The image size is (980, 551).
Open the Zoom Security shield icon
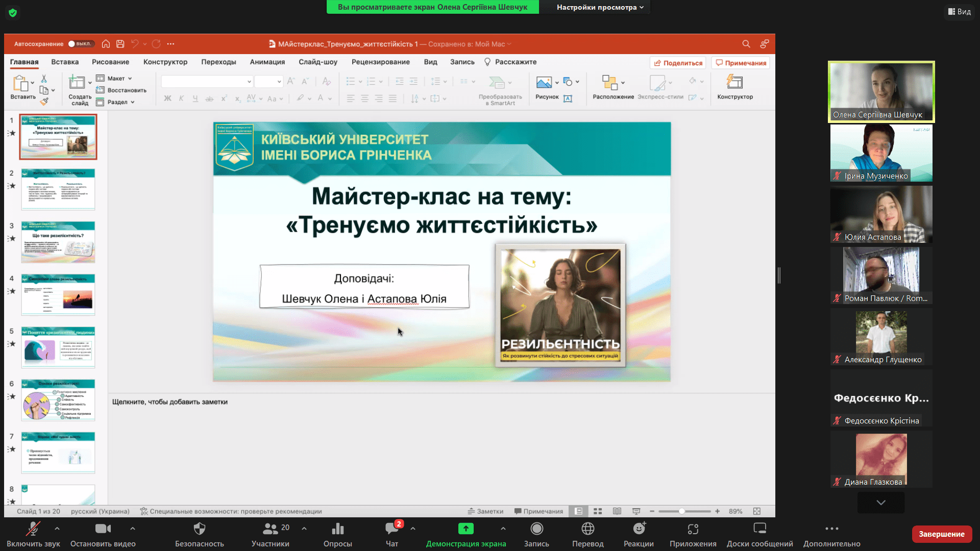(x=200, y=529)
